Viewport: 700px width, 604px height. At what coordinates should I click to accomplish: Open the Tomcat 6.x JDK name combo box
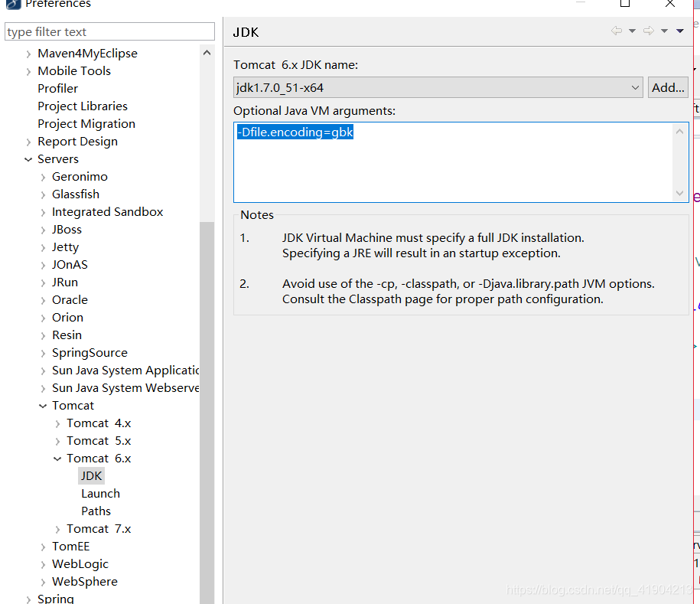[x=438, y=87]
